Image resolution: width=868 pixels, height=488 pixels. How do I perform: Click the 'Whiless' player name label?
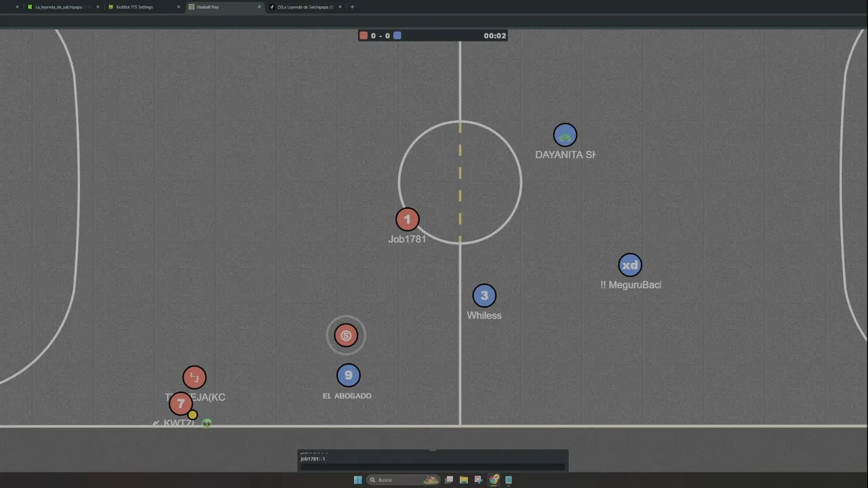pyautogui.click(x=484, y=315)
